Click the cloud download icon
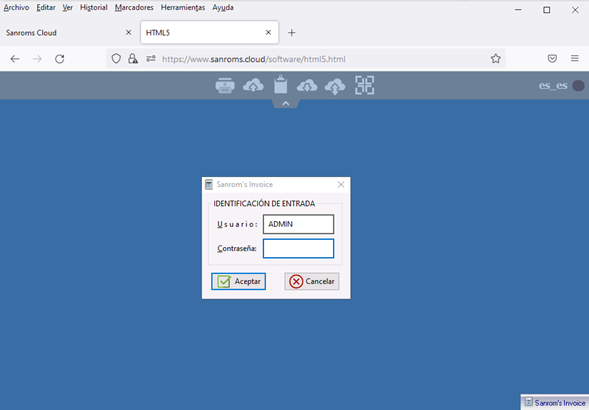This screenshot has width=589, height=410. pos(307,86)
